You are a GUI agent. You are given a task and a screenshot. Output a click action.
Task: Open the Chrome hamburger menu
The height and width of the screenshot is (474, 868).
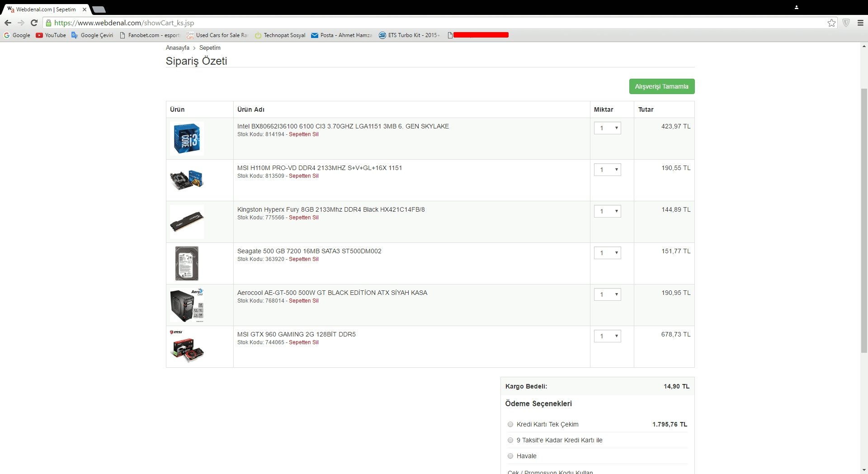tap(860, 23)
